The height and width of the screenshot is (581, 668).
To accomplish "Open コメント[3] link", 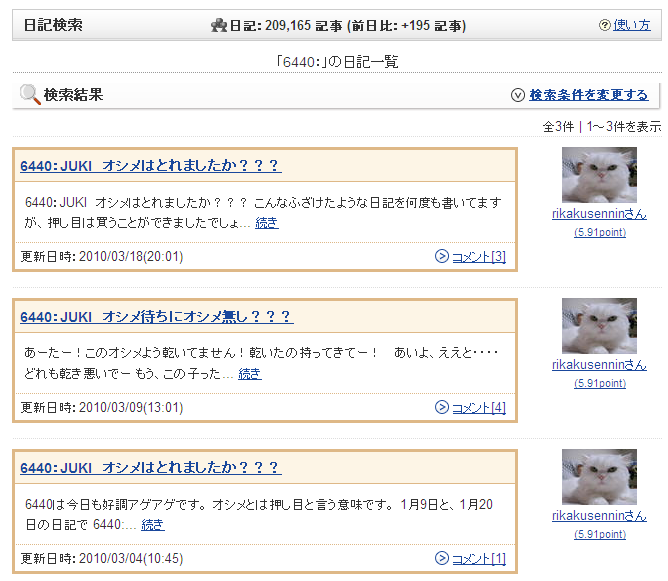I will [479, 256].
